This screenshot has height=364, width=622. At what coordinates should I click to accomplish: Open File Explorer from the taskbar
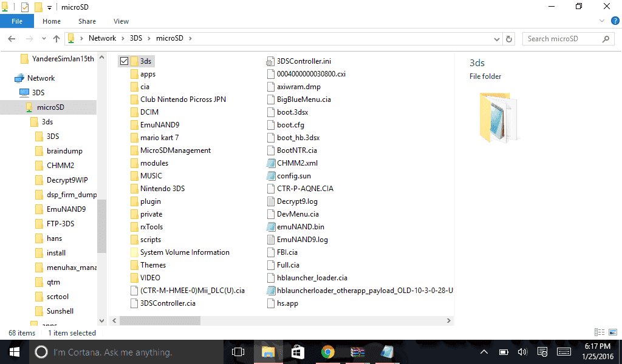coord(268,352)
